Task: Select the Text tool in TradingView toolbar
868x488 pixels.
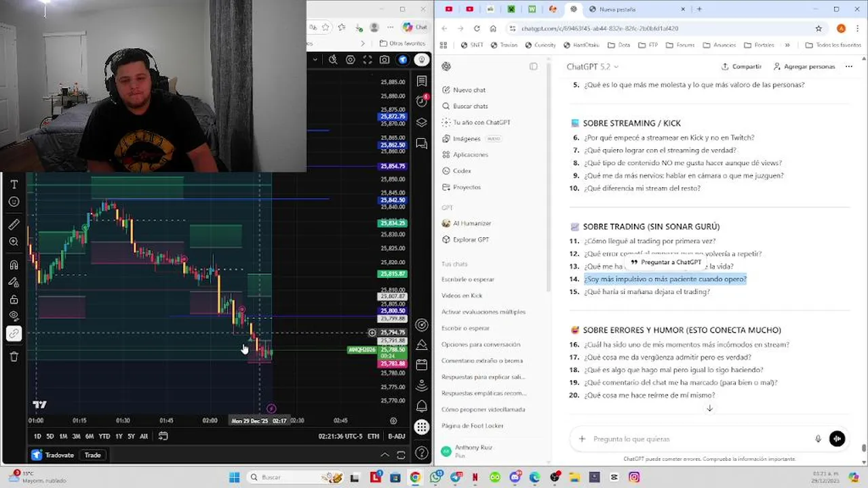Action: 14,184
